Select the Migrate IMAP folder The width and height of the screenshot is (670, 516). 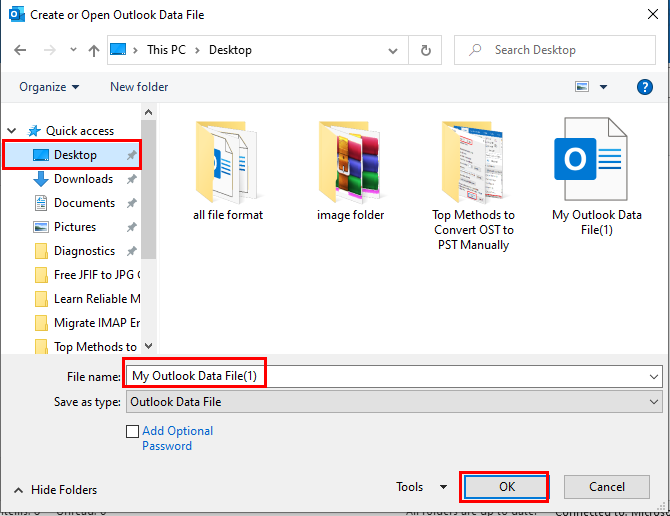(87, 322)
